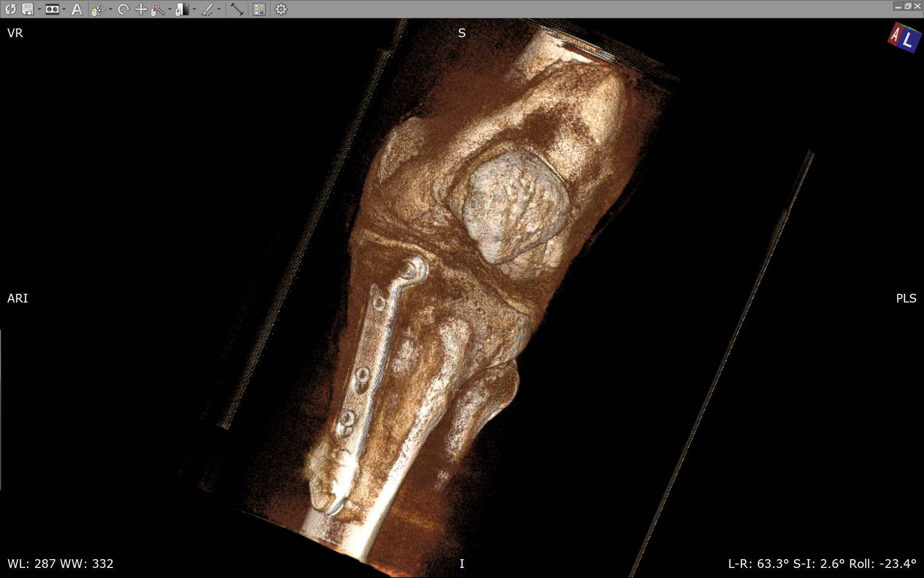Open the scalpel tool dropdown arrow
Screen dimensions: 924x578
pyautogui.click(x=219, y=9)
